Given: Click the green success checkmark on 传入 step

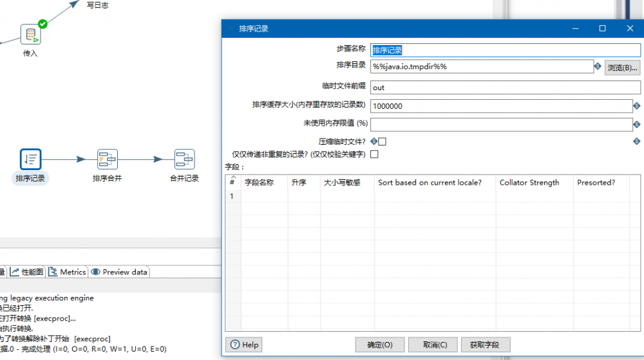Looking at the screenshot, I should point(43,24).
